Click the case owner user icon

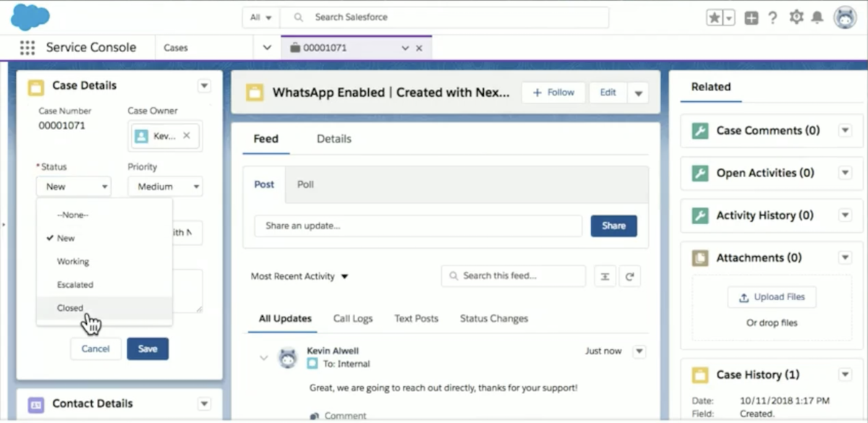[x=142, y=136]
